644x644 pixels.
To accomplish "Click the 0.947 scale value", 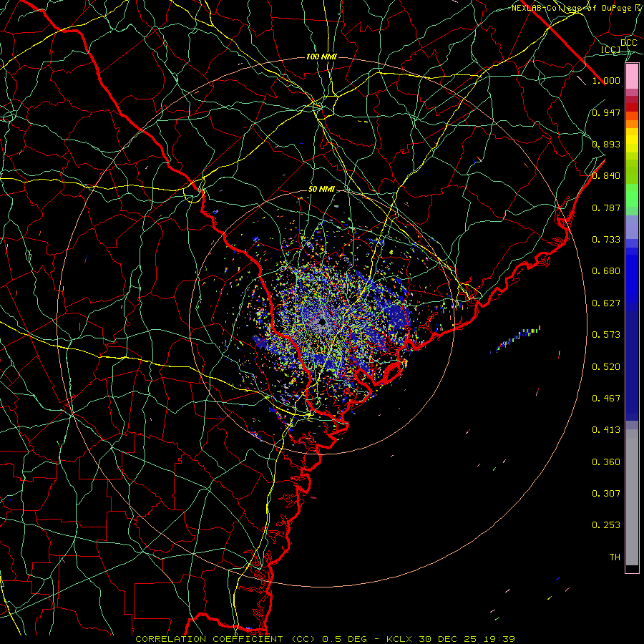I will point(606,112).
